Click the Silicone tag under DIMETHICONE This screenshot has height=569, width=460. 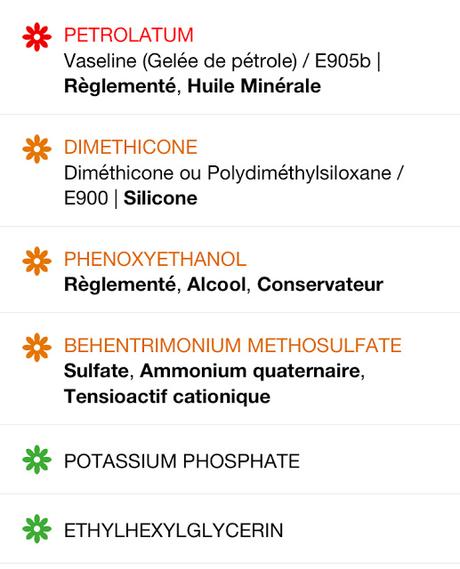coord(160,198)
